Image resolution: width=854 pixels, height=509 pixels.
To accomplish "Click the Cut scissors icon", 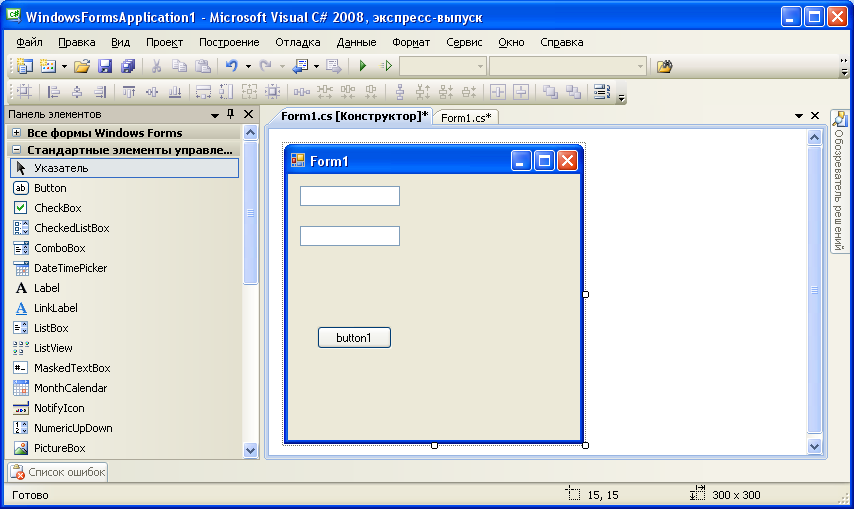I will click(156, 66).
